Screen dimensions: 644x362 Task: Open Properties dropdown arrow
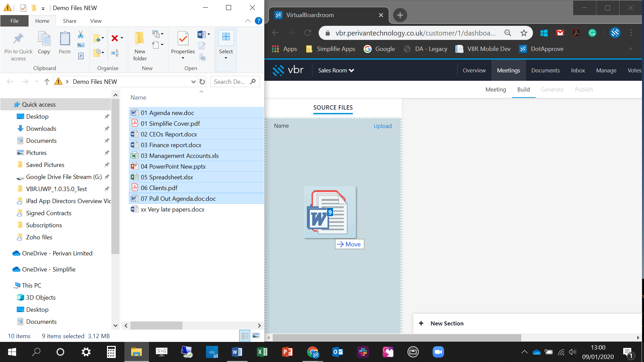click(x=183, y=58)
